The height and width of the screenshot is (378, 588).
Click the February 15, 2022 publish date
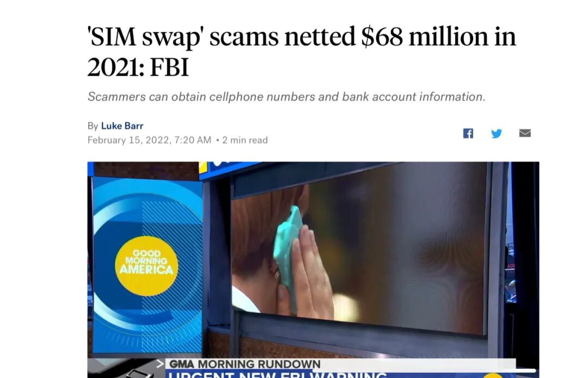(149, 140)
